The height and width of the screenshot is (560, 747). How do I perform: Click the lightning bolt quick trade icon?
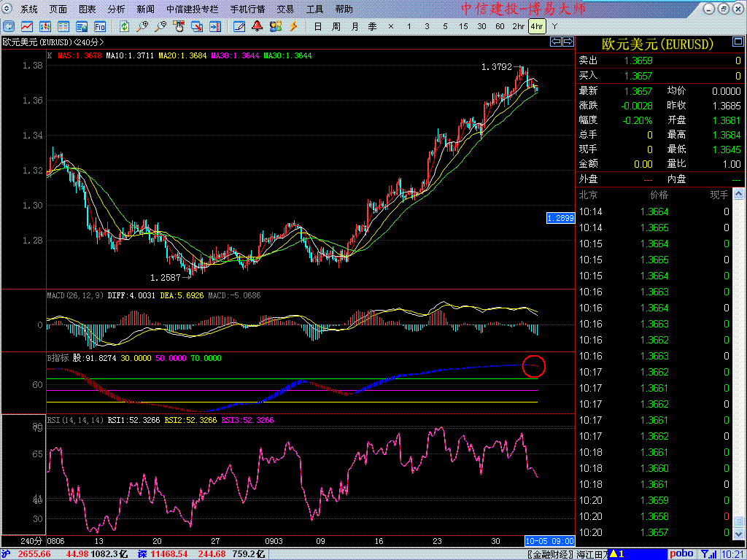coord(293,27)
